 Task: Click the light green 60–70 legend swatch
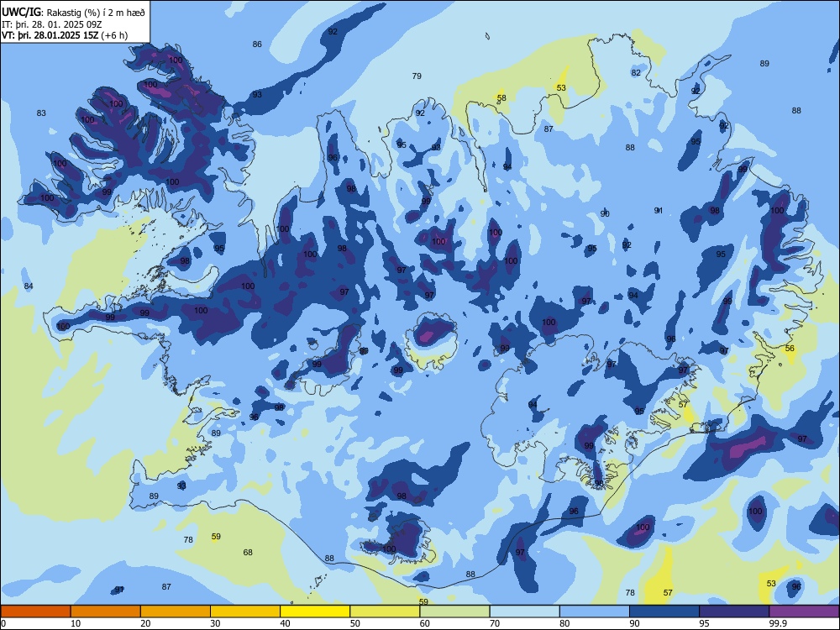point(454,612)
